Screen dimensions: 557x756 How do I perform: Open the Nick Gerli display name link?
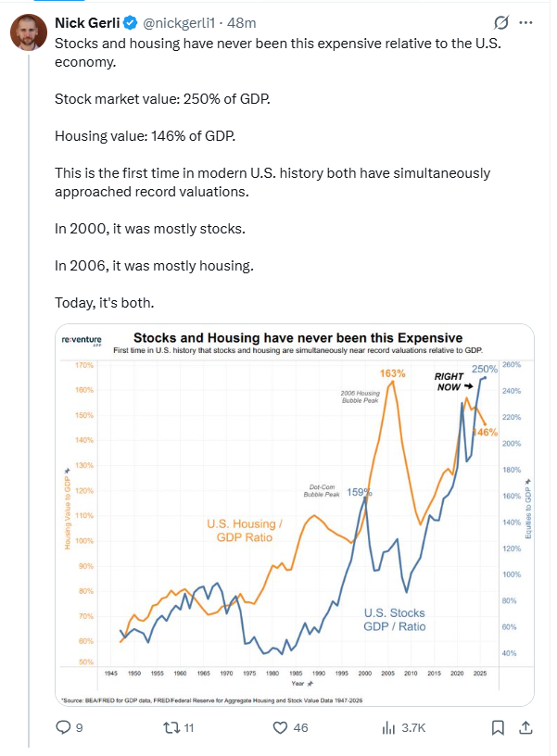(x=87, y=22)
